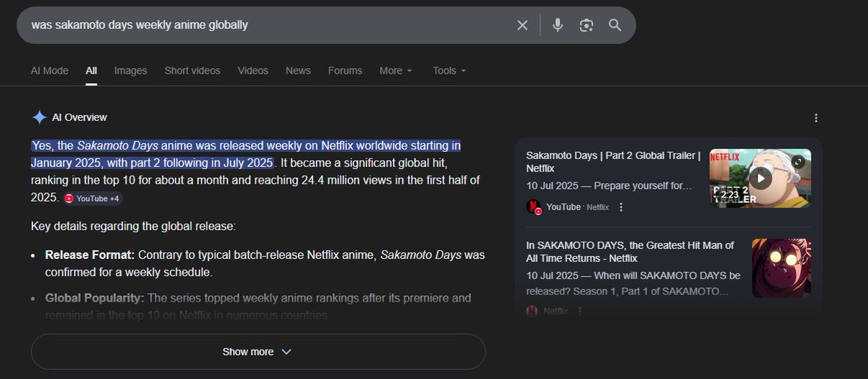Submit search with the magnifying glass icon

pyautogui.click(x=615, y=25)
